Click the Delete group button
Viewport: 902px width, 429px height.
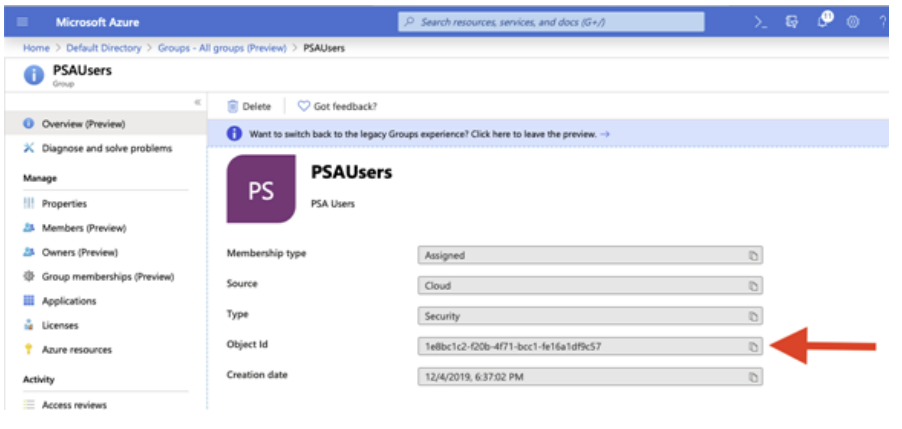(x=249, y=106)
